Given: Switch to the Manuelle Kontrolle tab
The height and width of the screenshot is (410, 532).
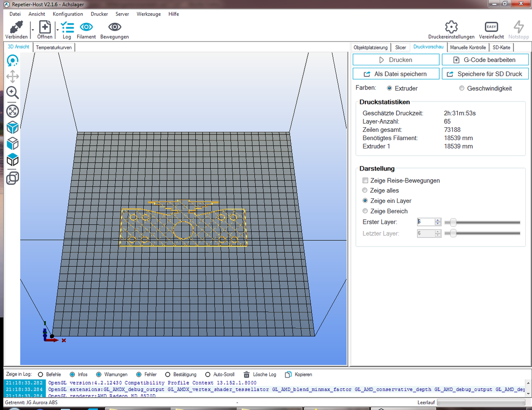Looking at the screenshot, I should (x=468, y=47).
